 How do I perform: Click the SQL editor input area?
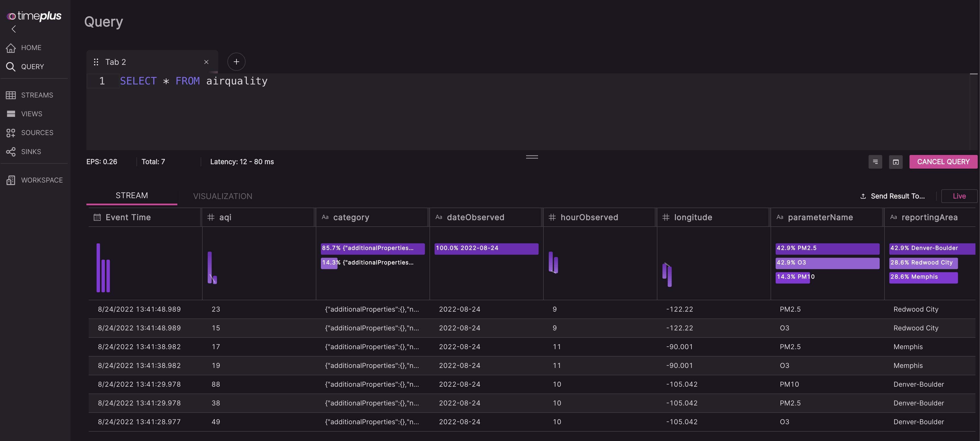[495, 114]
